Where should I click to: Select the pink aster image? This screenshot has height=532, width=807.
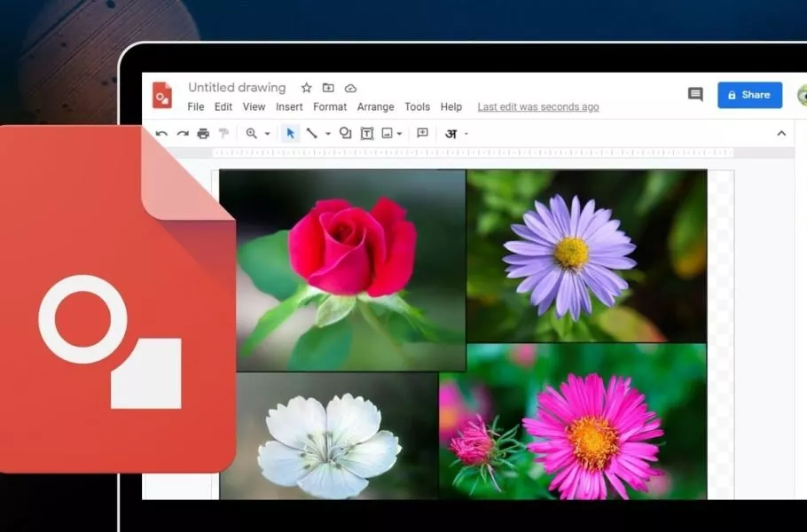coord(573,421)
